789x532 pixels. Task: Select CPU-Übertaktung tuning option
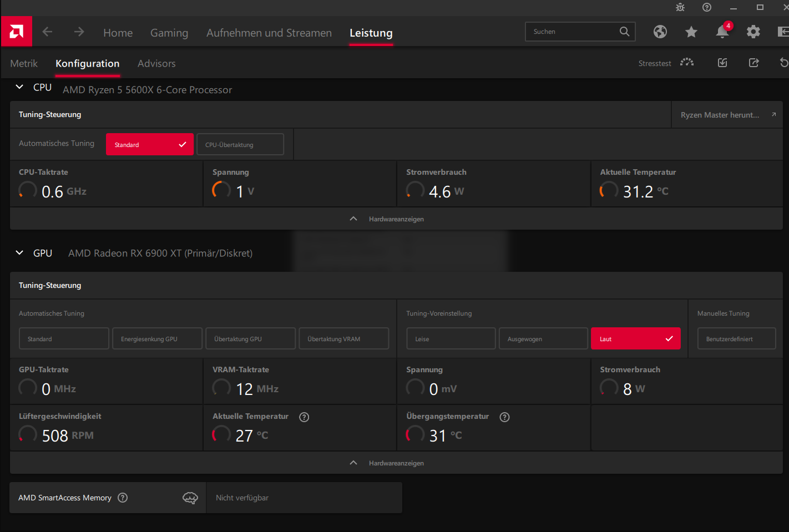(240, 144)
